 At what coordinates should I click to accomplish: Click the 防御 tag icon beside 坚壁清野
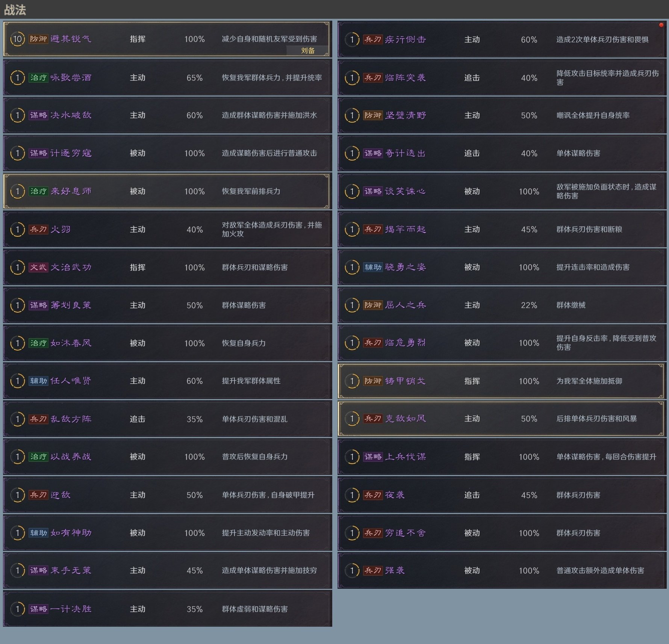[373, 115]
